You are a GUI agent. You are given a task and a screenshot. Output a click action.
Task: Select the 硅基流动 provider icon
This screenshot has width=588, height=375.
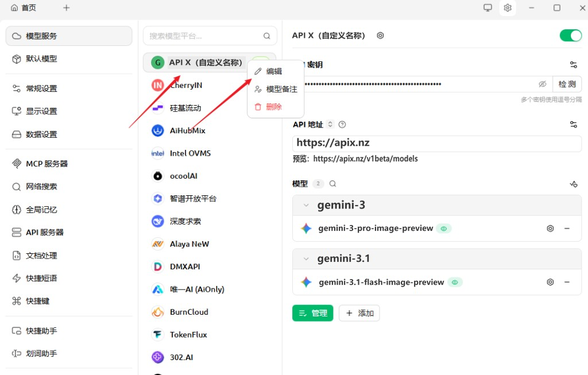pyautogui.click(x=158, y=108)
